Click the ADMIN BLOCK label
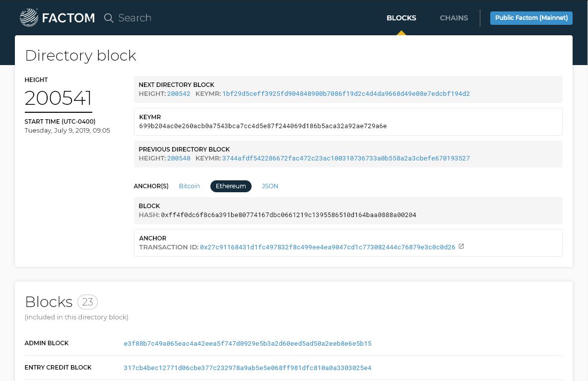 click(x=47, y=343)
